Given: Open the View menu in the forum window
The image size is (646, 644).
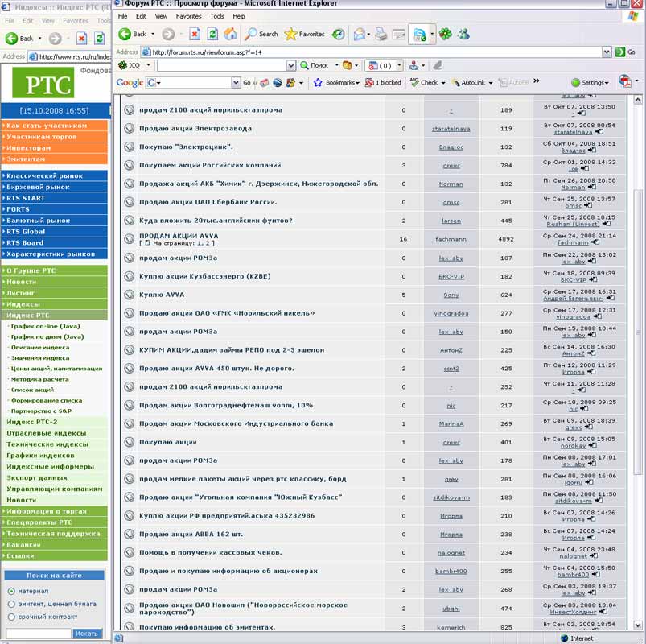Looking at the screenshot, I should (161, 16).
